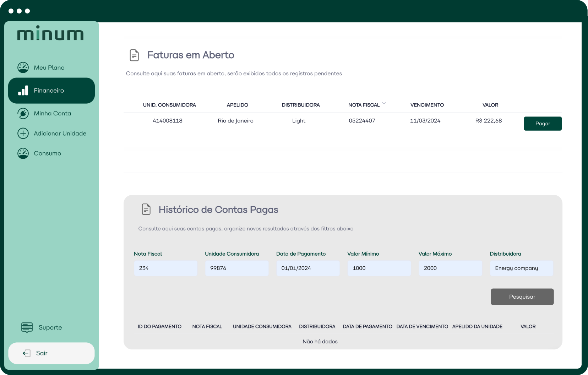Click the Consumo gauge icon
This screenshot has width=588, height=375.
click(23, 153)
